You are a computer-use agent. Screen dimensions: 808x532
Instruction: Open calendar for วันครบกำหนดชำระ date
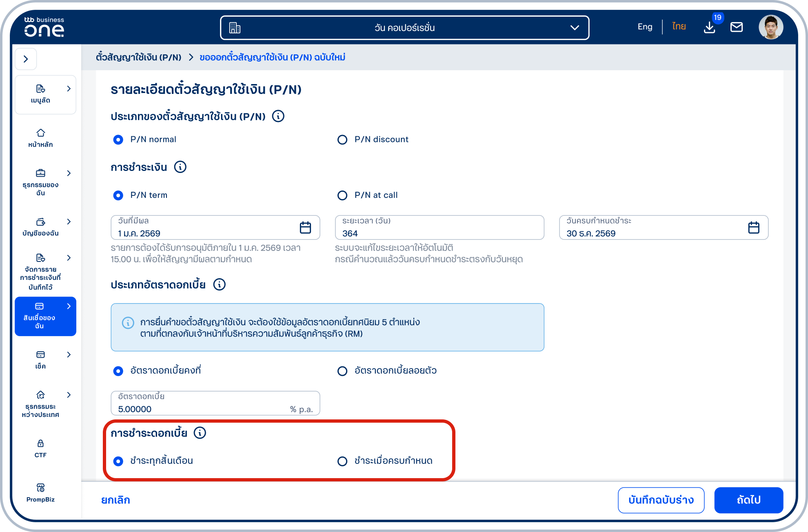coord(754,227)
